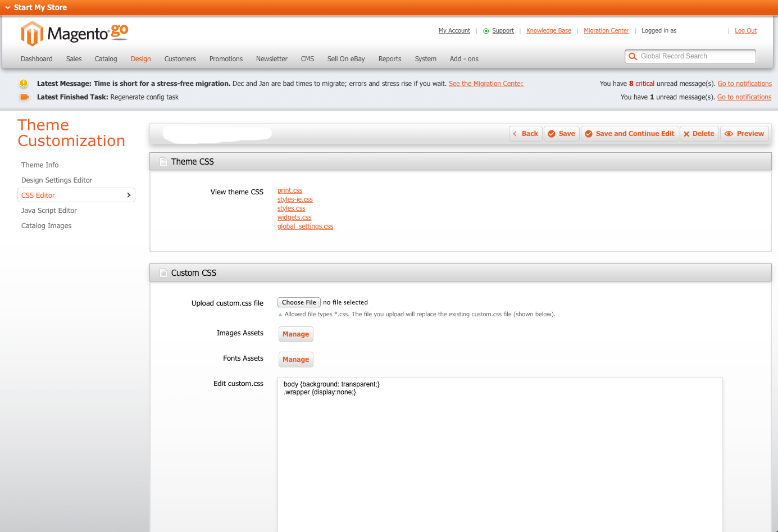The height and width of the screenshot is (532, 778).
Task: Collapse the Start My Store arrow
Action: [8, 8]
